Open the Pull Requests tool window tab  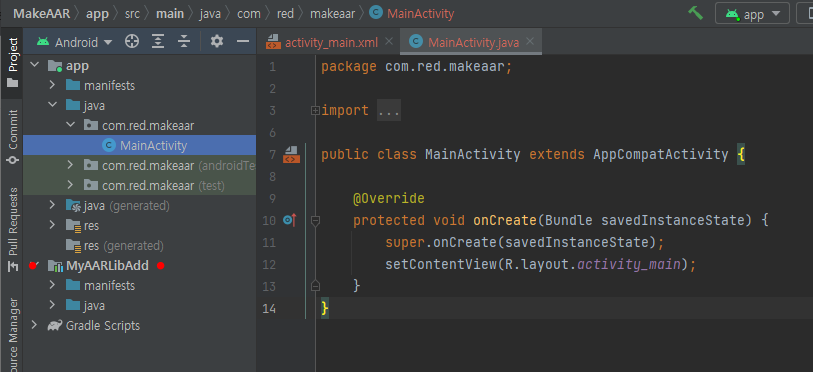[12, 229]
